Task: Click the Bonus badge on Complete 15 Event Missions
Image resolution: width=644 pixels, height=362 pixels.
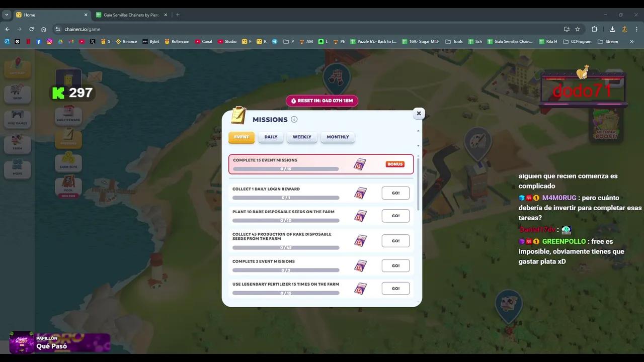Action: [395, 164]
